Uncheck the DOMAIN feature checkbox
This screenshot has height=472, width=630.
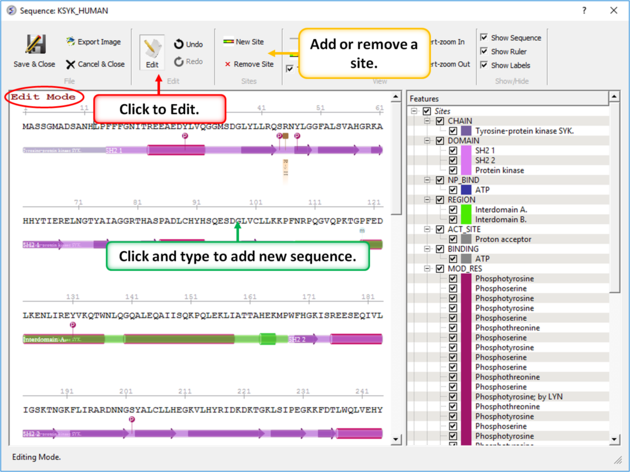click(440, 141)
